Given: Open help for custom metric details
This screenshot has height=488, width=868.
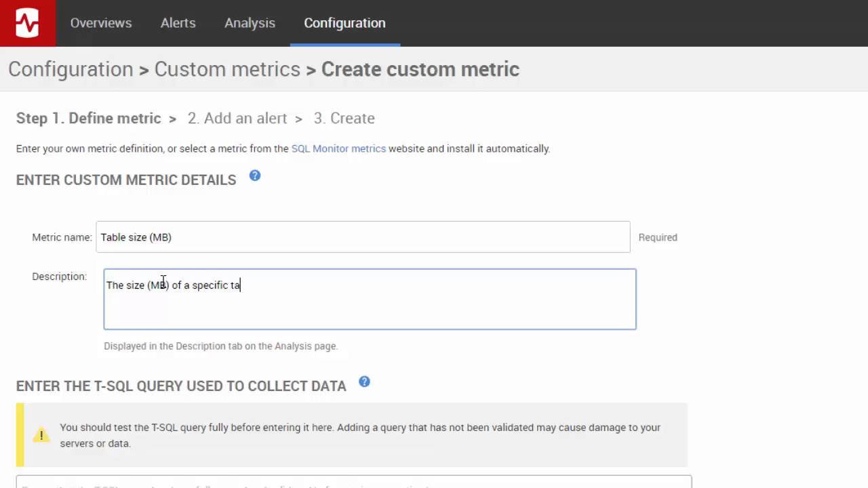Looking at the screenshot, I should pyautogui.click(x=255, y=176).
